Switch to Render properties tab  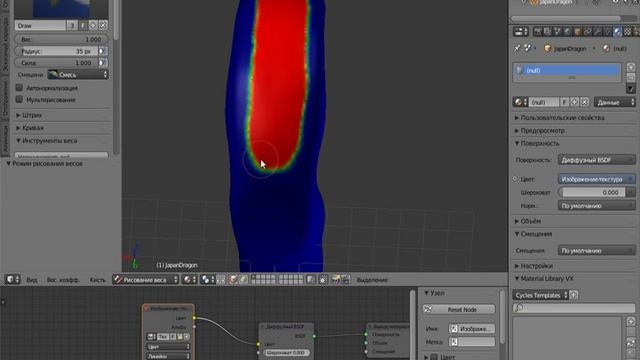coord(538,31)
